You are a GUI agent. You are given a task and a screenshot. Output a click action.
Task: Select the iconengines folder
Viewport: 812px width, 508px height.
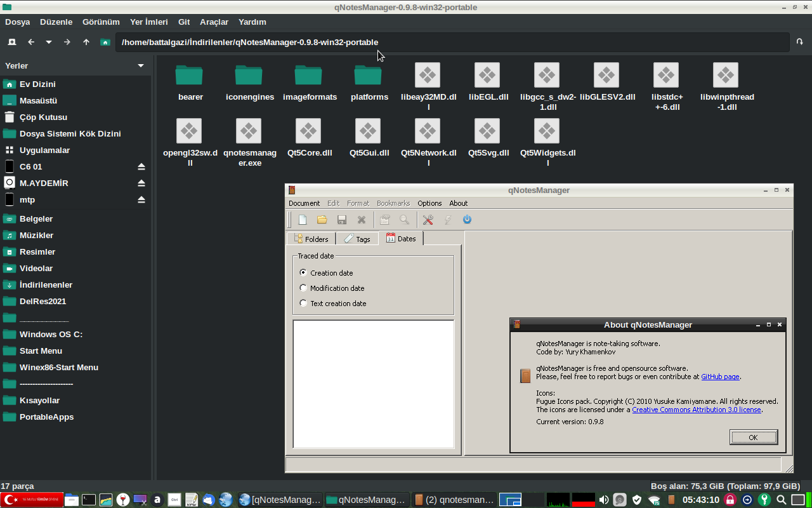tap(249, 75)
